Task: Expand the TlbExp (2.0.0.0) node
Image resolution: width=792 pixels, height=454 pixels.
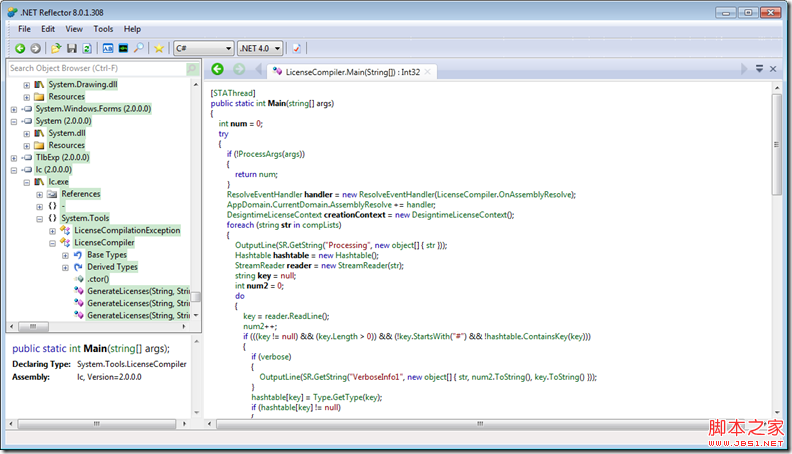Action: click(x=14, y=158)
